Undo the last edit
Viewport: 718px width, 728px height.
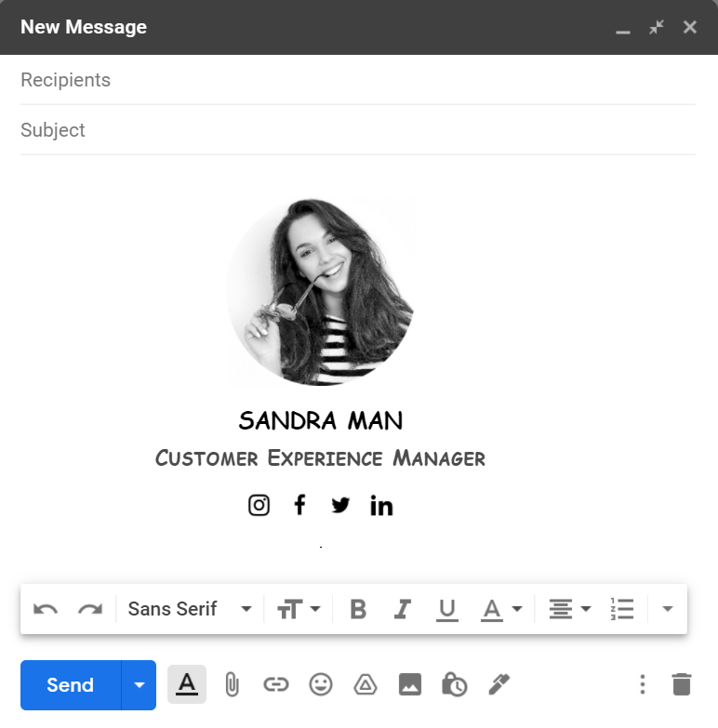[46, 609]
